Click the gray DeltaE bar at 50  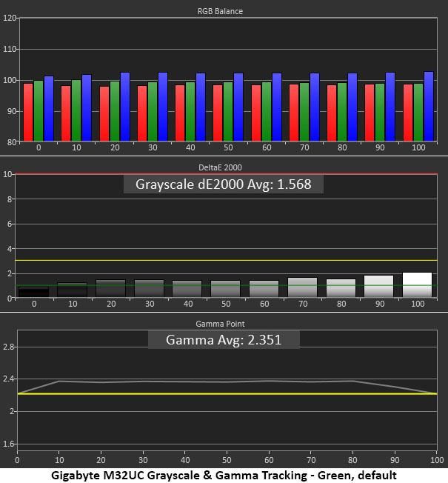coord(225,289)
